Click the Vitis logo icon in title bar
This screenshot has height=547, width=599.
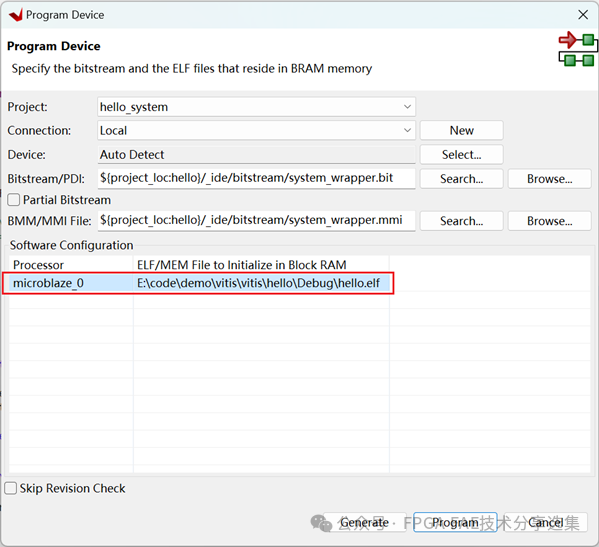(16, 15)
